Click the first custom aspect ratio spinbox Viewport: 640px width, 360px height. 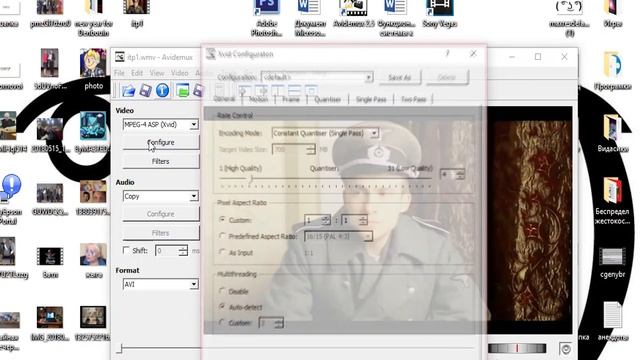tap(317, 220)
